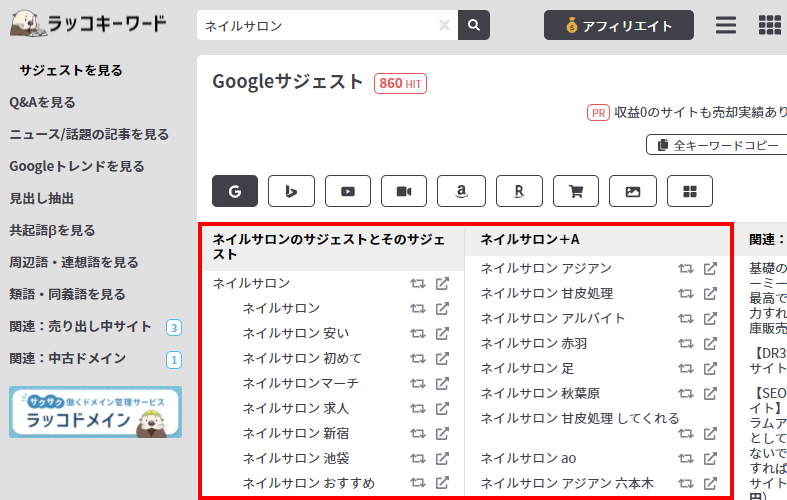Screen dimensions: 787x500
Task: Re-search icon for ネイルサロン 池袋
Action: (418, 458)
